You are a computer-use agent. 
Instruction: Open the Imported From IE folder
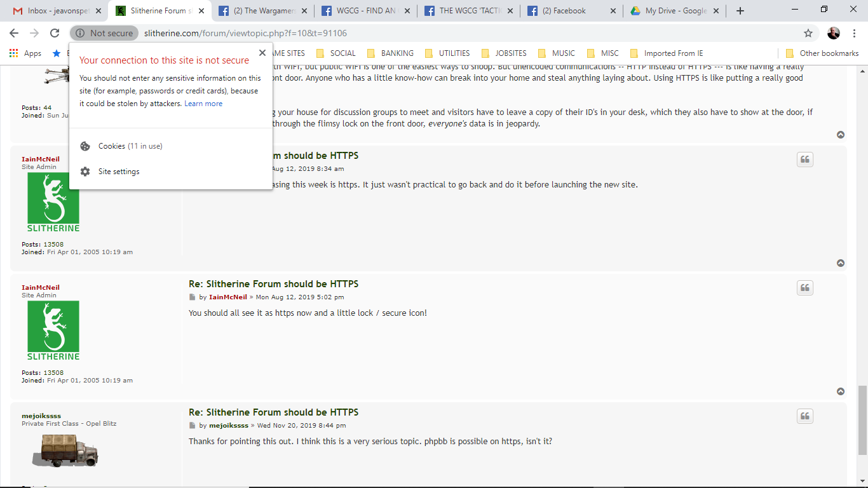667,53
